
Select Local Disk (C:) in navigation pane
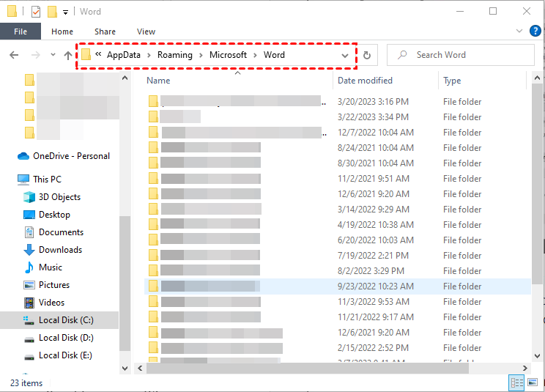click(59, 320)
